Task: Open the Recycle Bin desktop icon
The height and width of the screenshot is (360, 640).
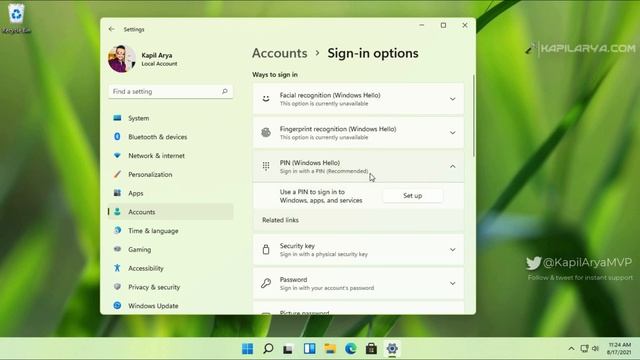Action: [x=16, y=18]
